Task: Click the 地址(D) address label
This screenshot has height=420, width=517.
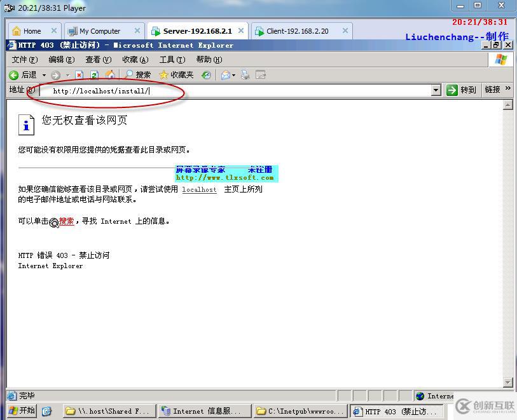Action: click(22, 90)
